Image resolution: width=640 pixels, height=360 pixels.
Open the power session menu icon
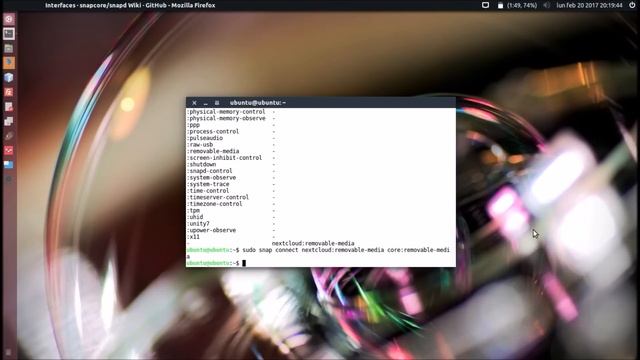tap(632, 5)
